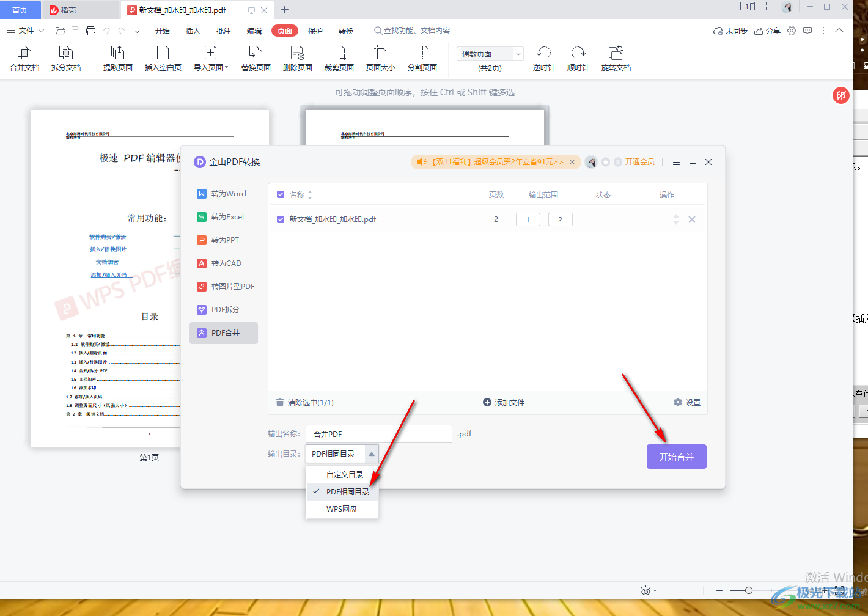
Task: Open the dialog hamburger menu icon
Action: click(x=676, y=162)
